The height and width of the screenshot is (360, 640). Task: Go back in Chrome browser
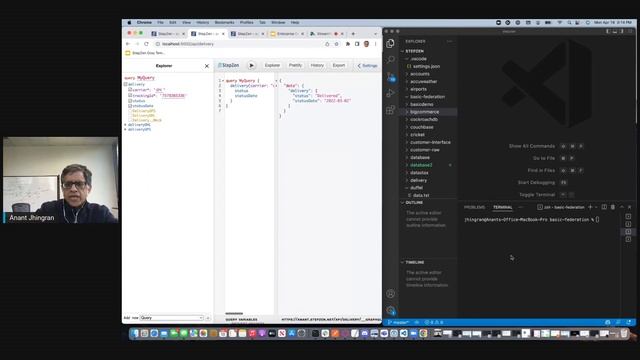(128, 44)
